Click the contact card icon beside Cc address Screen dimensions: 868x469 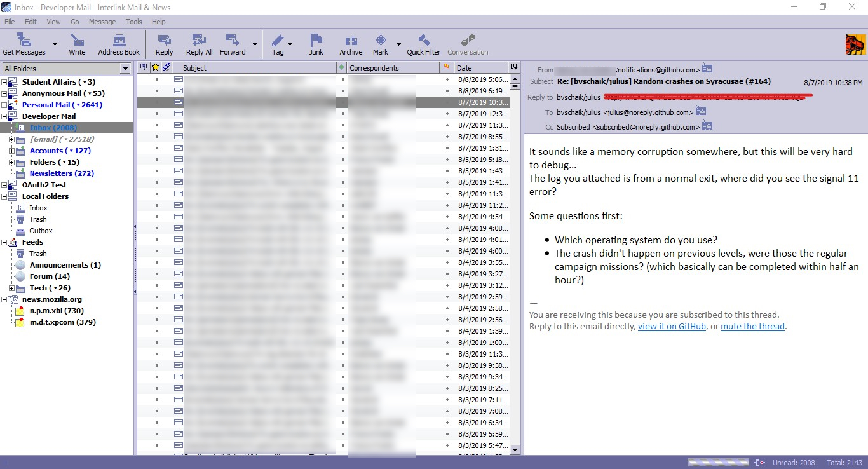coord(709,126)
